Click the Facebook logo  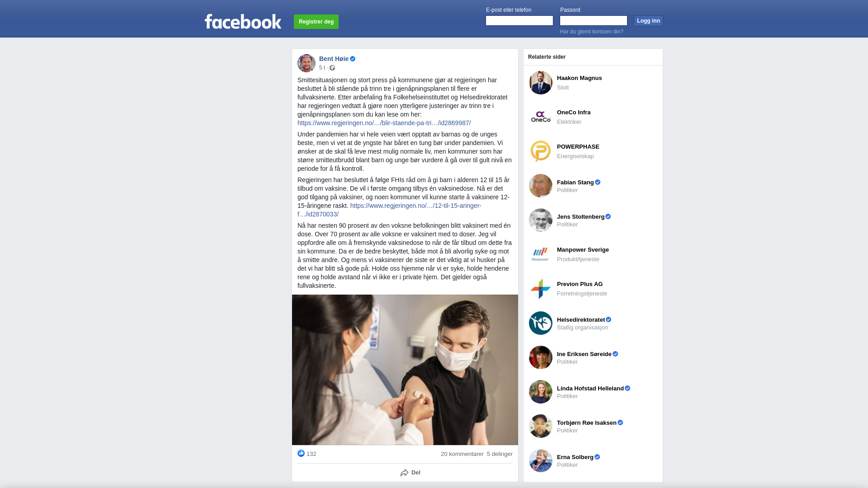pos(243,21)
